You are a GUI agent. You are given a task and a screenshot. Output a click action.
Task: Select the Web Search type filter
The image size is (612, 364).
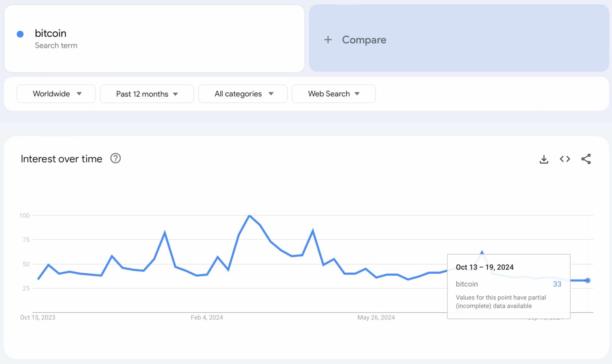(333, 94)
